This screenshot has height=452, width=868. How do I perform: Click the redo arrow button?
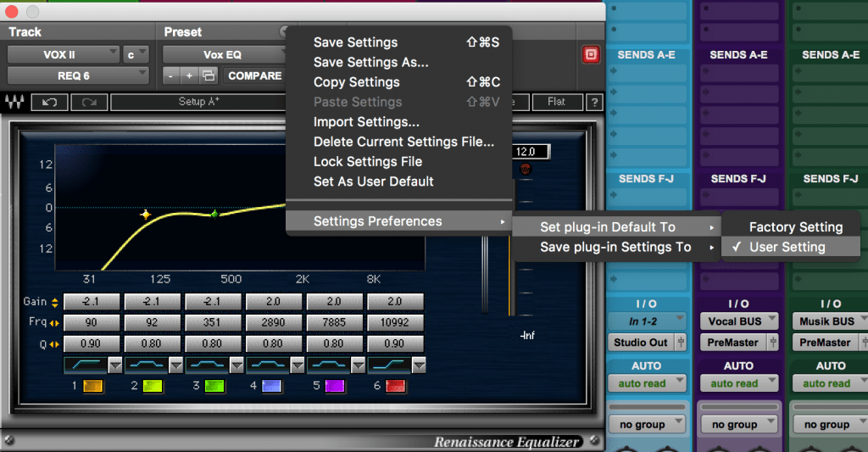pyautogui.click(x=89, y=103)
